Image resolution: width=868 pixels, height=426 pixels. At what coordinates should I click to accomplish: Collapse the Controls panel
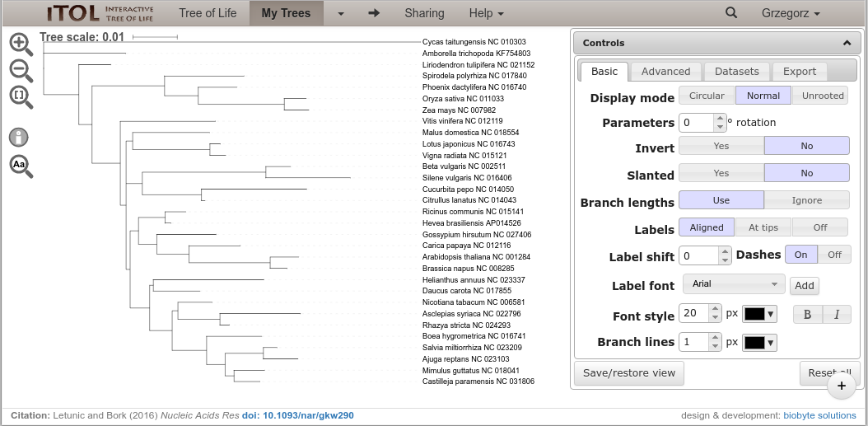847,43
